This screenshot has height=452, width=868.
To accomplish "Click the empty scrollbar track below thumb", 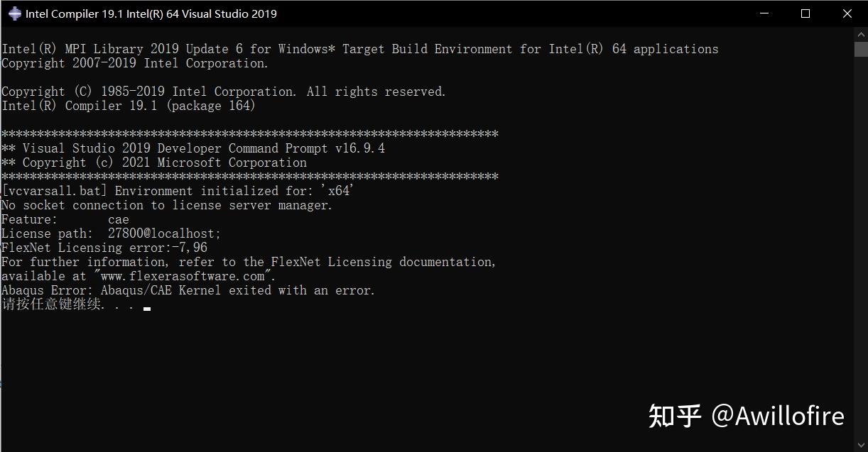I will pyautogui.click(x=860, y=248).
